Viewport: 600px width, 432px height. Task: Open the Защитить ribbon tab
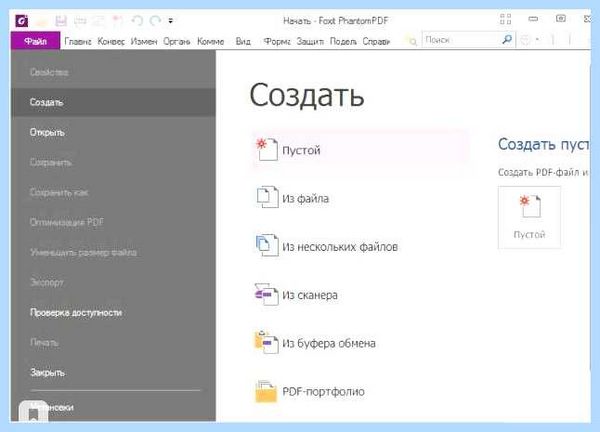coord(310,41)
